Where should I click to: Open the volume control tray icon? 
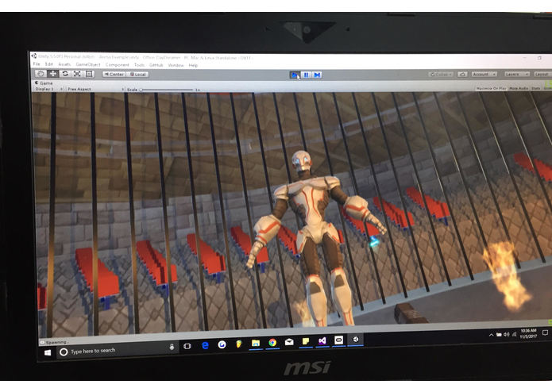tap(507, 334)
